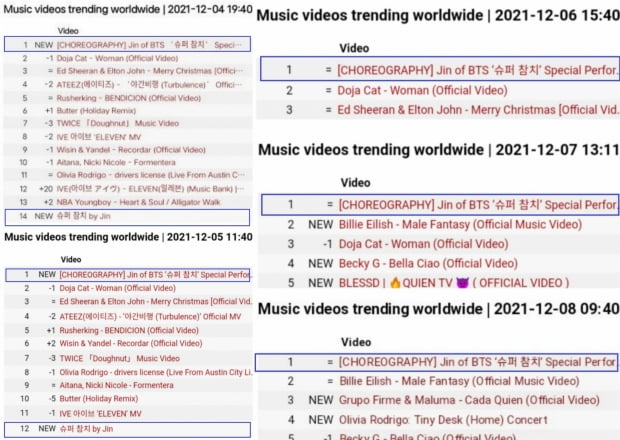Click Video column header in 2021-12-05 list
Viewport: 620px width, 440px height.
pyautogui.click(x=71, y=259)
